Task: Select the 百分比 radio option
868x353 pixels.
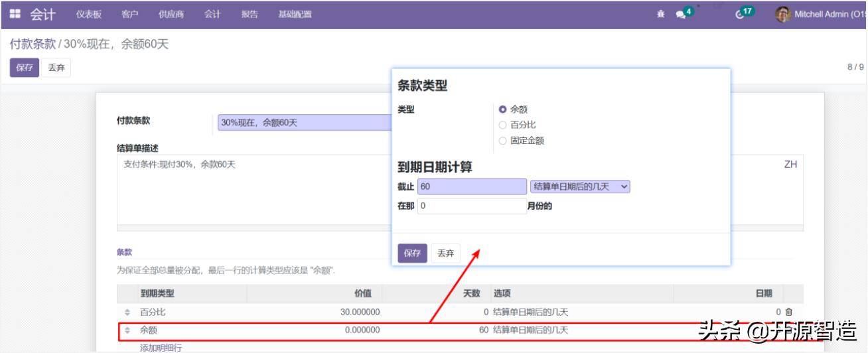Action: [x=502, y=125]
